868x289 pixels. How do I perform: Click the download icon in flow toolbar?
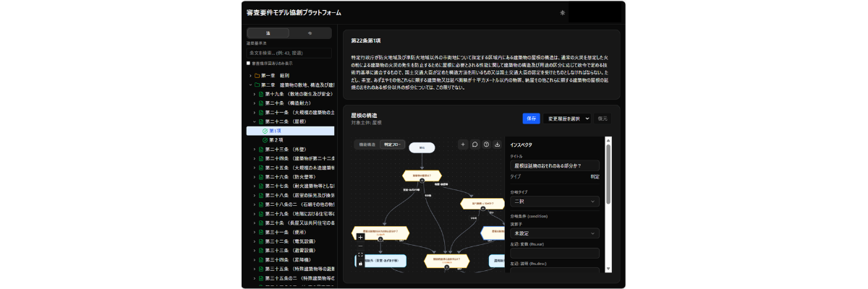498,144
